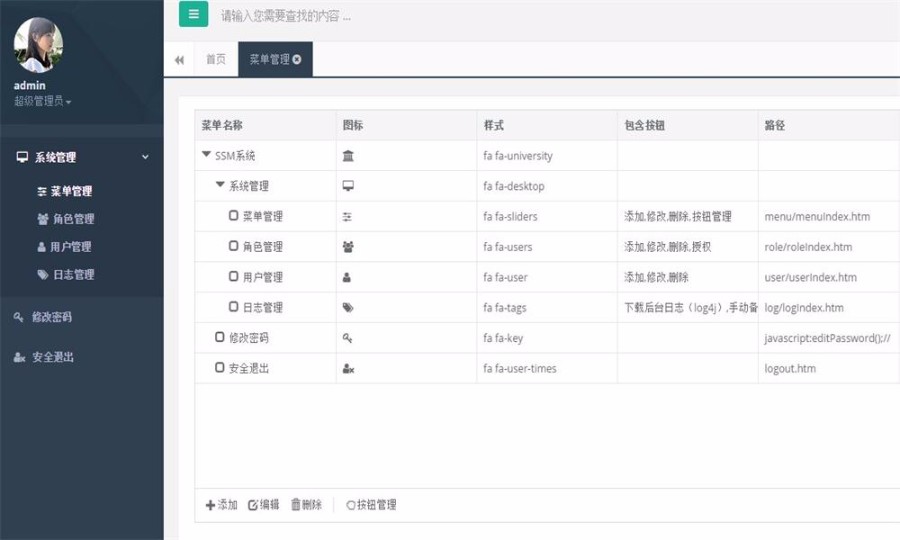
Task: Check the 用户管理 row checkbox
Action: (234, 276)
